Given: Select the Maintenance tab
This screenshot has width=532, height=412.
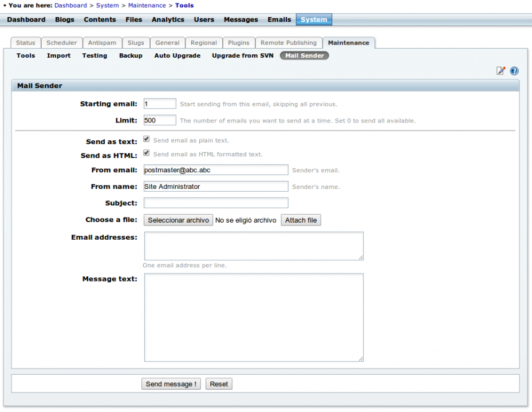Looking at the screenshot, I should 348,43.
